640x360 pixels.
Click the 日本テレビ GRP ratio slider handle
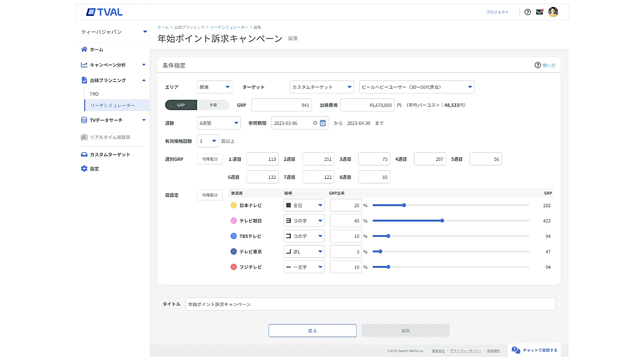404,205
